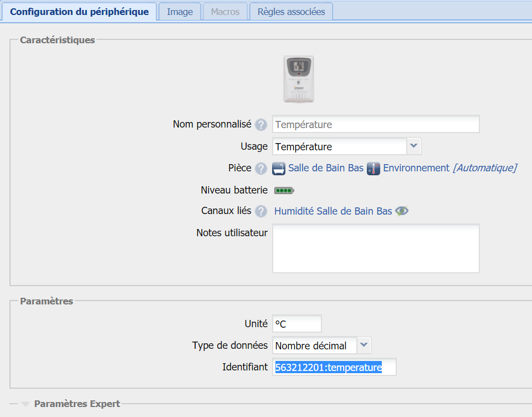Click the Niveau batterie label
Viewport: 532px width, 417px height.
234,190
